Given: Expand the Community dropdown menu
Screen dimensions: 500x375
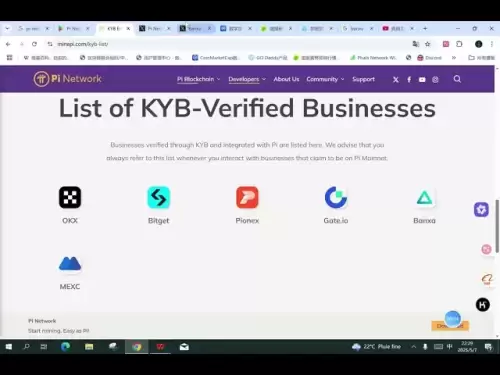Looking at the screenshot, I should [325, 79].
